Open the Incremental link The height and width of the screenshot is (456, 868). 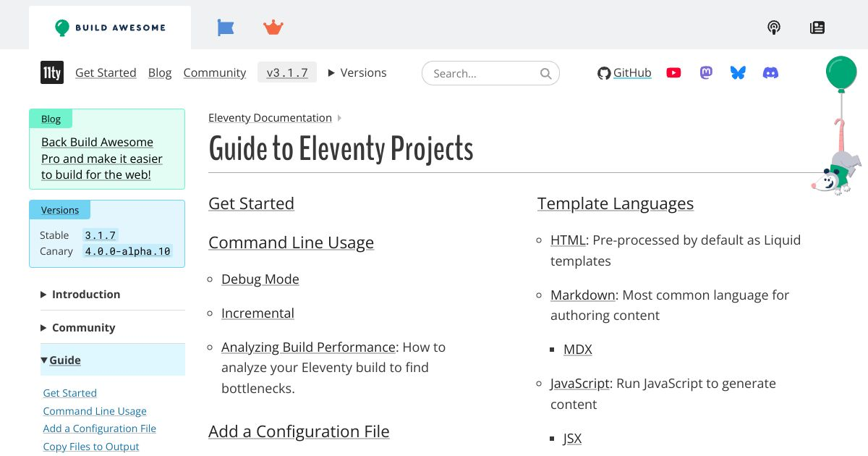(x=258, y=313)
